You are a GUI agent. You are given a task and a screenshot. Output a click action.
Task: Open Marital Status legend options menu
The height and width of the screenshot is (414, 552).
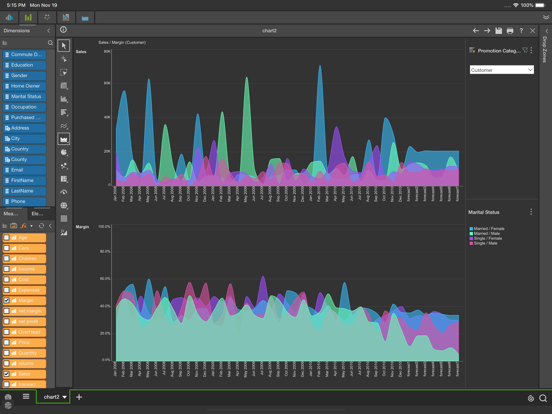[531, 212]
